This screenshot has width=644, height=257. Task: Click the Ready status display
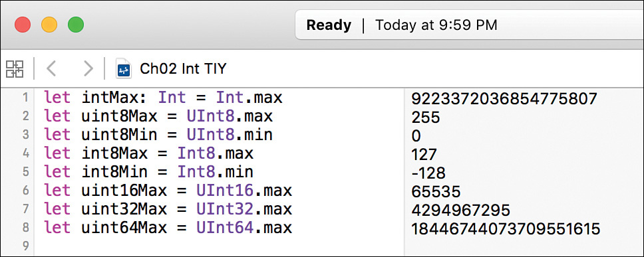tap(329, 25)
